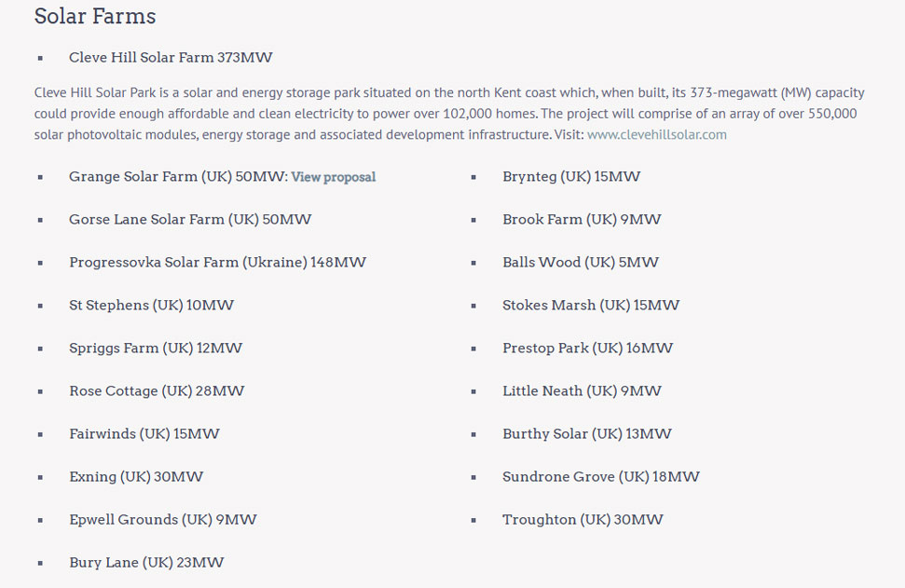Select the St Stephens (UK) 10MW item
Image resolution: width=905 pixels, height=588 pixels.
coord(151,306)
